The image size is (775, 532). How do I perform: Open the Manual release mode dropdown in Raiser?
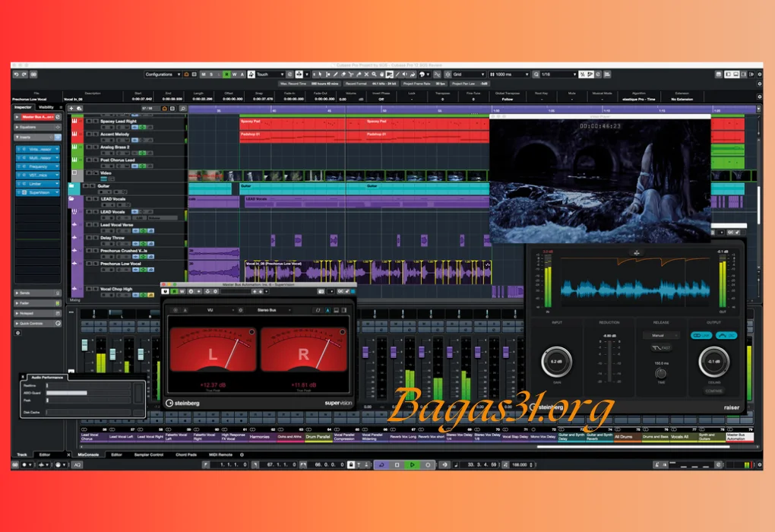[661, 335]
